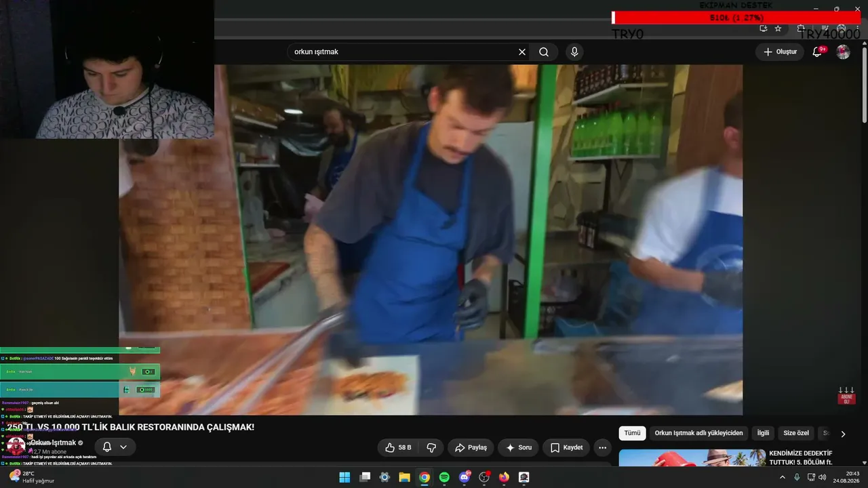Open more actions three-dot menu
Screen dimensions: 868x488
(x=602, y=447)
